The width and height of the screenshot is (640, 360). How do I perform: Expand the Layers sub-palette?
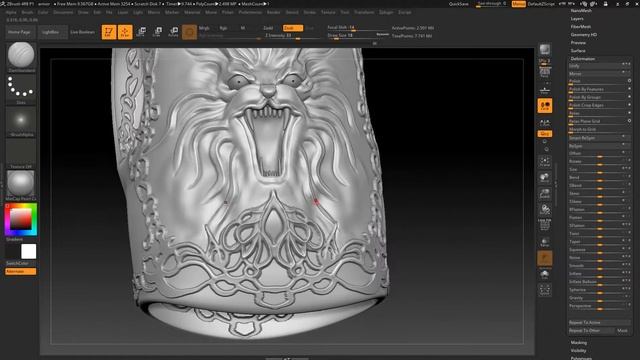(577, 19)
